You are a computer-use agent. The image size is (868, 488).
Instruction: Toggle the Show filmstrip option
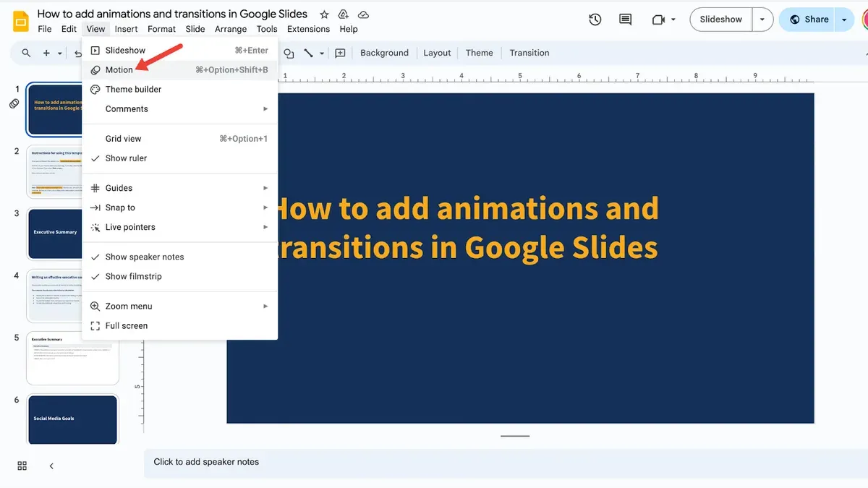coord(179,276)
